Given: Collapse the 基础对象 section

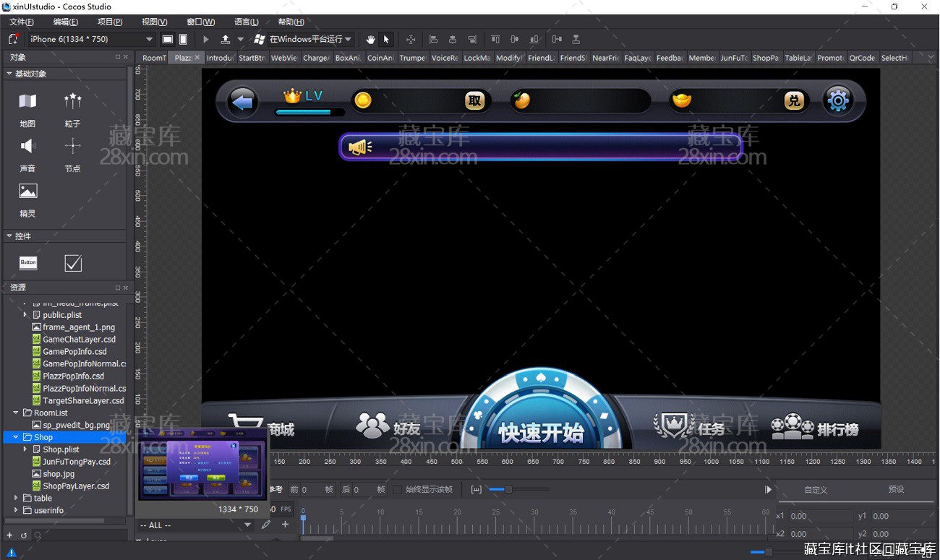Looking at the screenshot, I should click(x=9, y=74).
